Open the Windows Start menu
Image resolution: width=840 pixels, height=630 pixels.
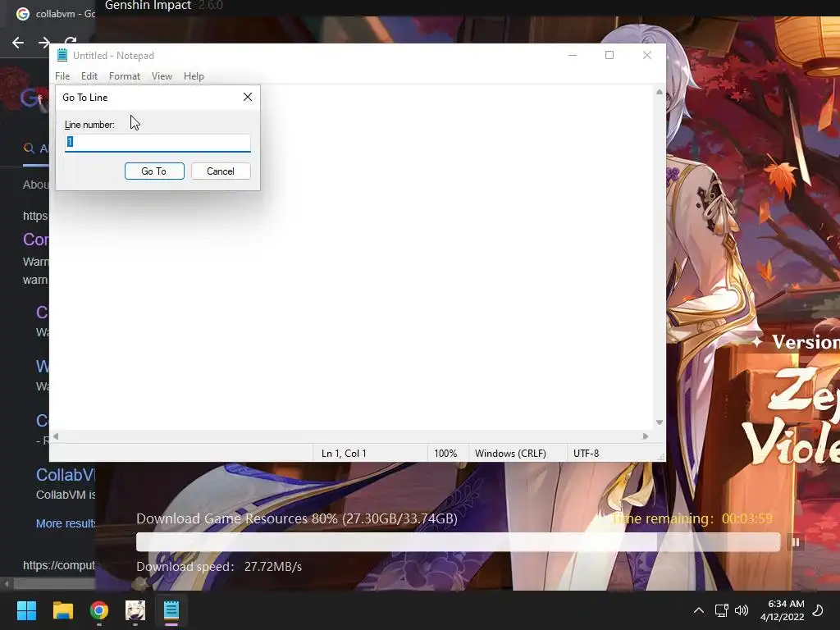[26, 610]
